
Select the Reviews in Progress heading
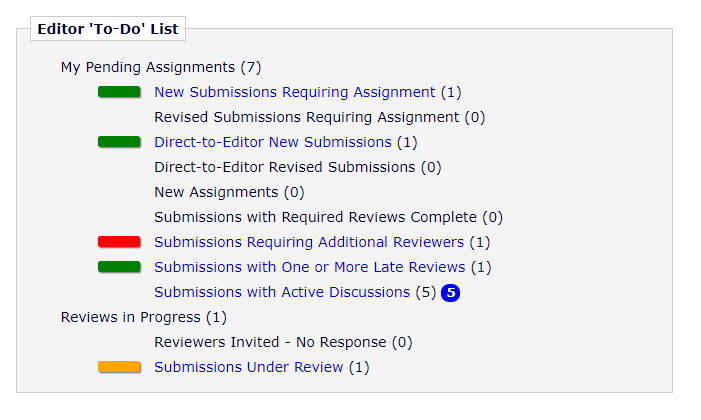point(143,317)
